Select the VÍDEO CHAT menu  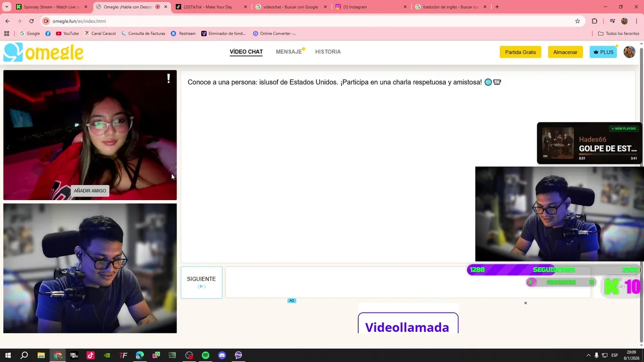246,52
